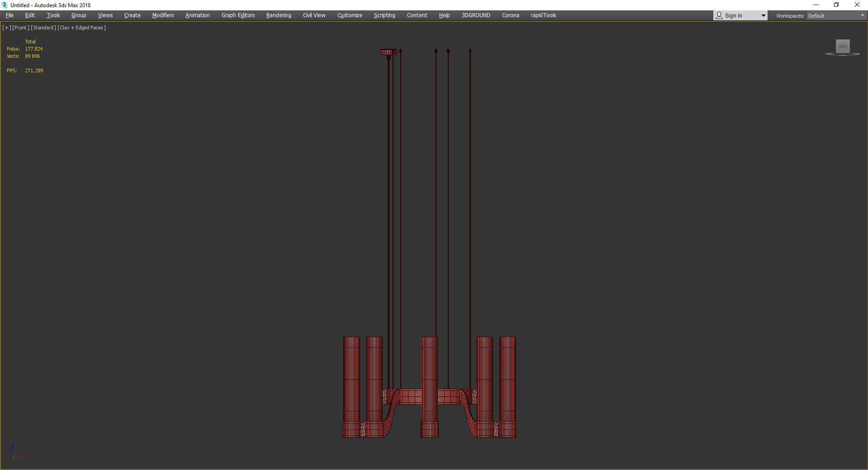
Task: Click the [+] viewport general menu label
Action: coord(7,28)
